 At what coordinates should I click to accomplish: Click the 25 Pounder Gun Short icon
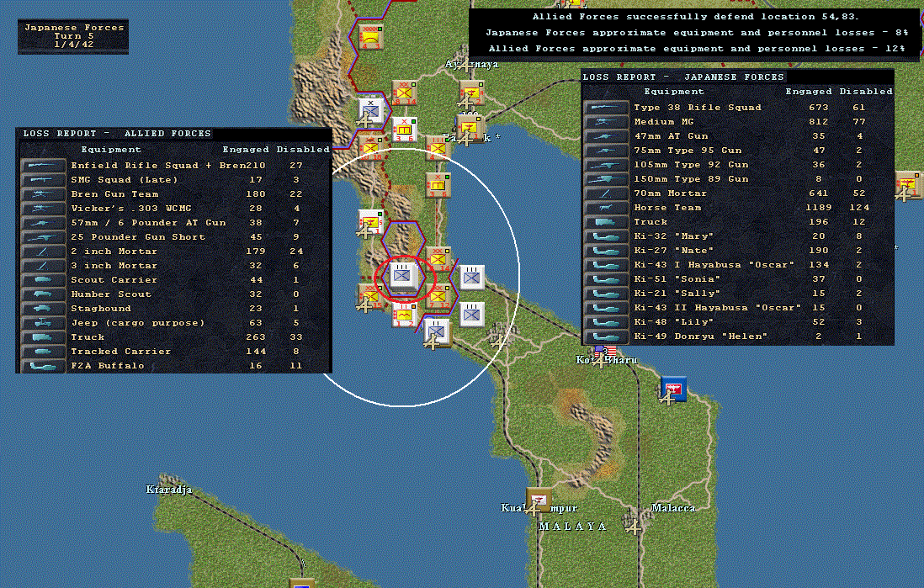(x=43, y=237)
